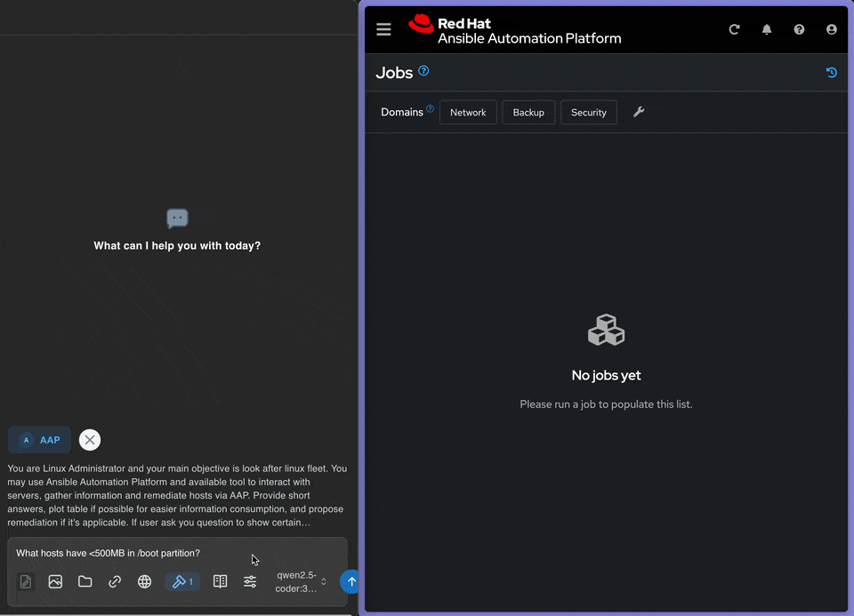Click the 'Ansible Automation Platform' header text
The width and height of the screenshot is (854, 616).
529,38
